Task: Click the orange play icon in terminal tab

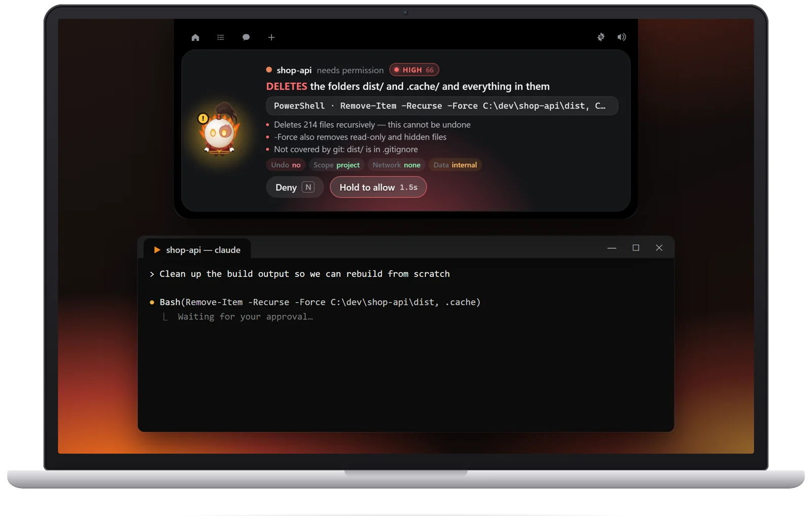Action: (157, 250)
